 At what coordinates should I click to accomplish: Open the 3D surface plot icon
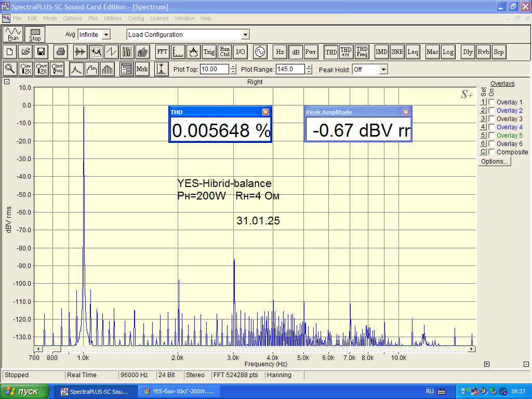coord(143,52)
